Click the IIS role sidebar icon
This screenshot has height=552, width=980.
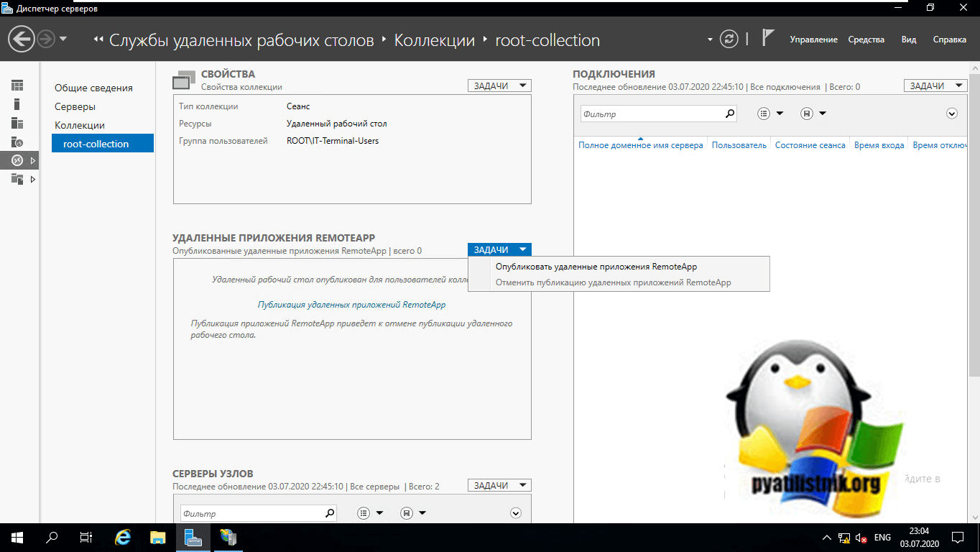click(x=17, y=142)
